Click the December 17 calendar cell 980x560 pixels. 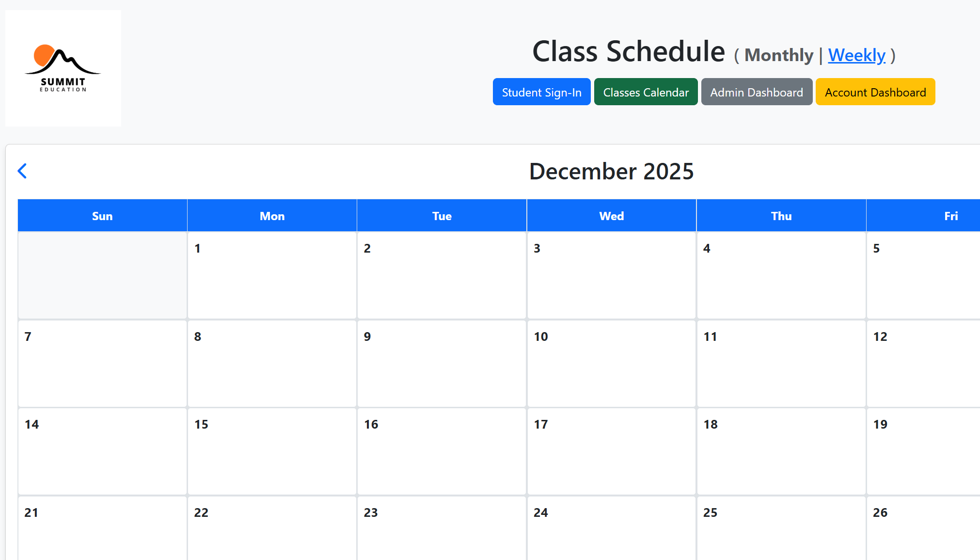(611, 451)
